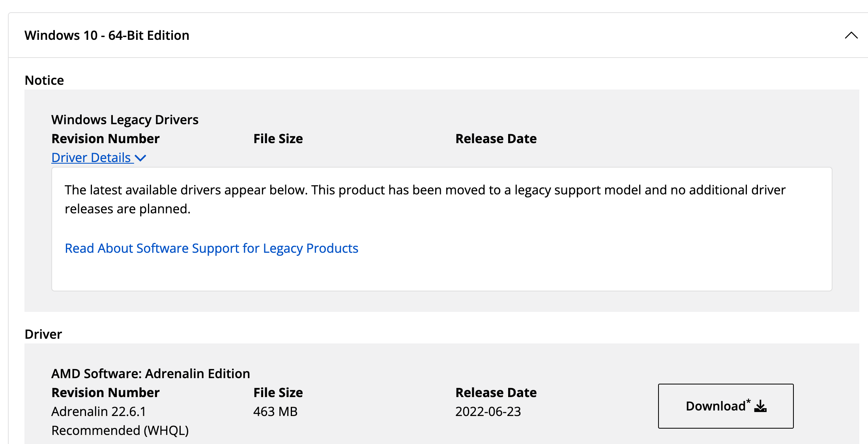Screen dimensions: 868x444
Task: Open Read About Software Support for Legacy Products
Action: click(x=211, y=248)
